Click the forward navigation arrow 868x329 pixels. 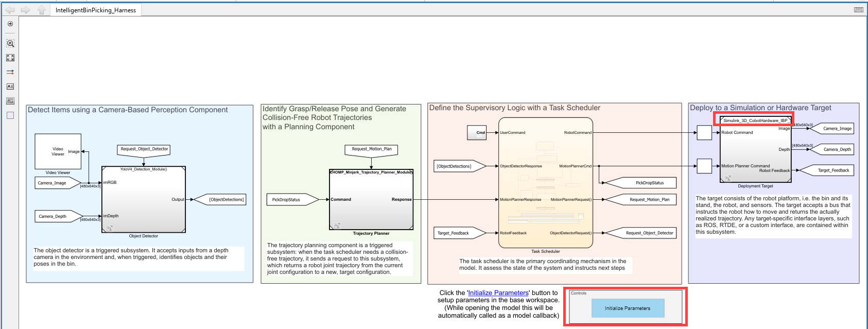[x=25, y=10]
